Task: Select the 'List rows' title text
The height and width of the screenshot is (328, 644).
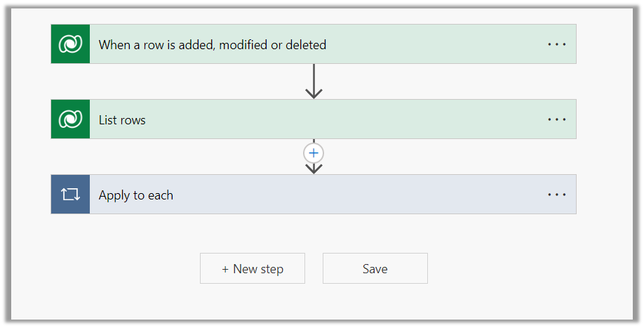Action: click(x=122, y=120)
